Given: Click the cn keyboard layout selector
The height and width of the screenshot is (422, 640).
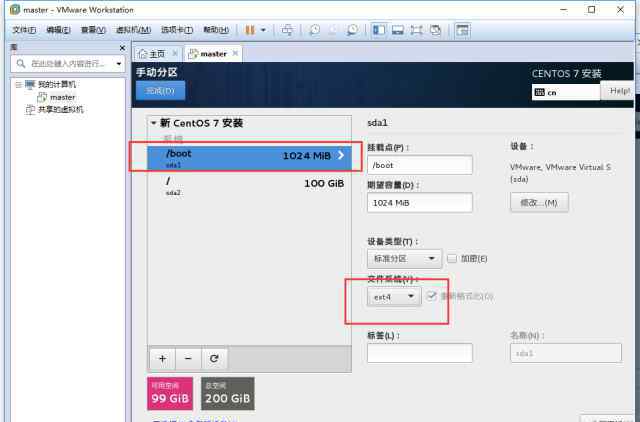Looking at the screenshot, I should pyautogui.click(x=566, y=93).
